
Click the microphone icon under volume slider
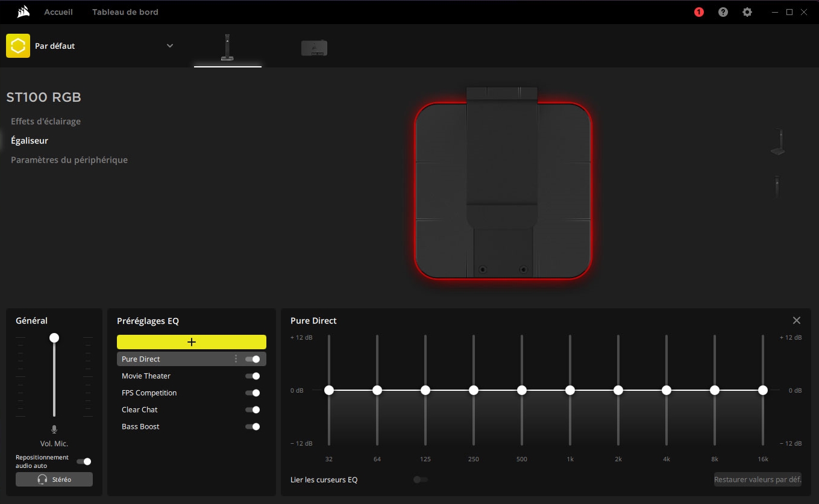[54, 429]
